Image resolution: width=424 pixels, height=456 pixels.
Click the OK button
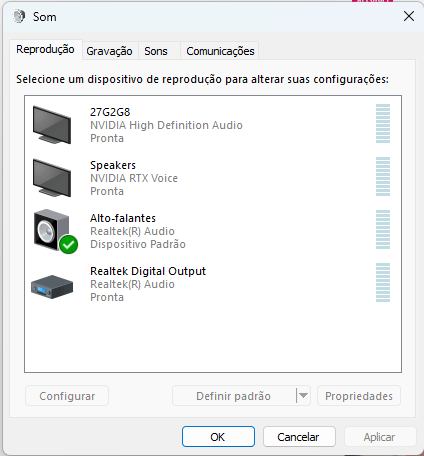[218, 437]
